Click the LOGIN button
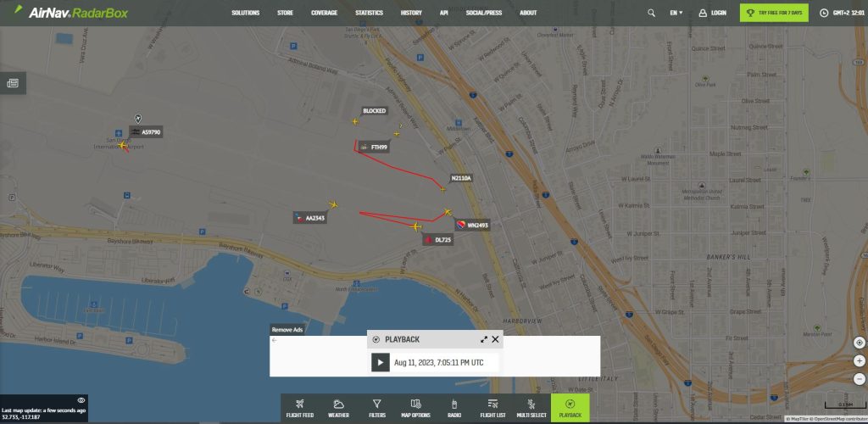Image resolution: width=868 pixels, height=424 pixels. (712, 13)
